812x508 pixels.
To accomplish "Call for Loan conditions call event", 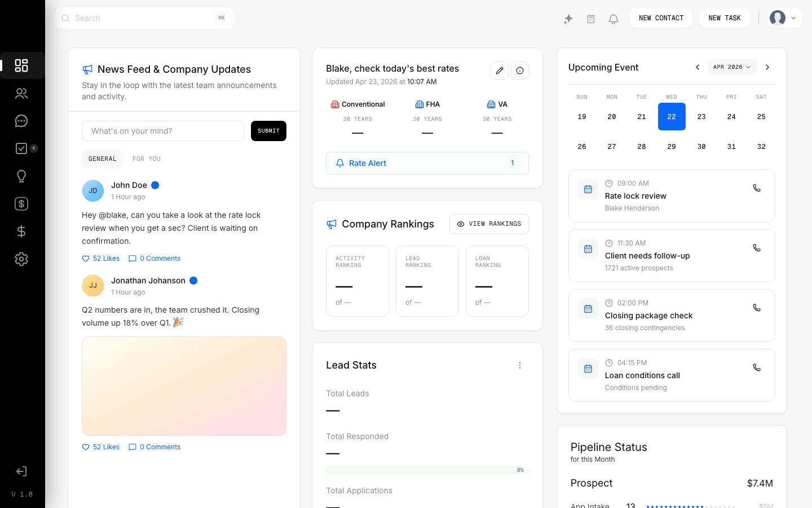I will point(757,367).
